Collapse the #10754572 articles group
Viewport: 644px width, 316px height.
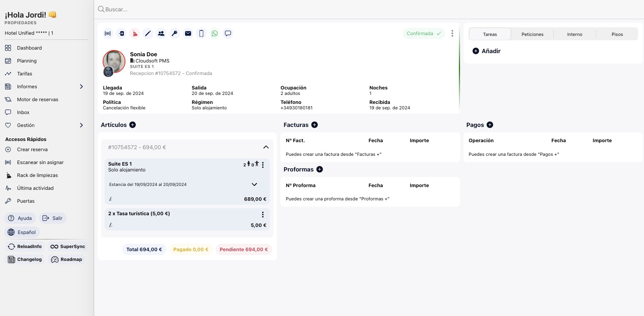266,147
